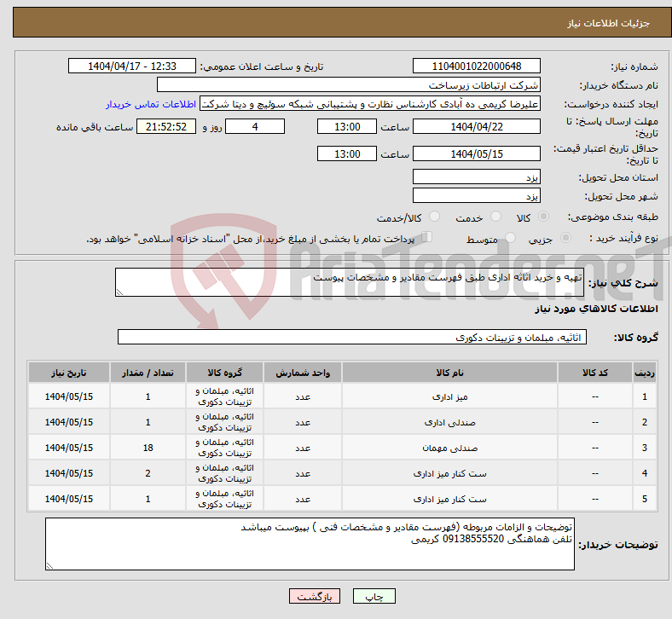This screenshot has height=619, width=672.
Task: Click the صندلی مهمان item name
Action: [x=450, y=448]
